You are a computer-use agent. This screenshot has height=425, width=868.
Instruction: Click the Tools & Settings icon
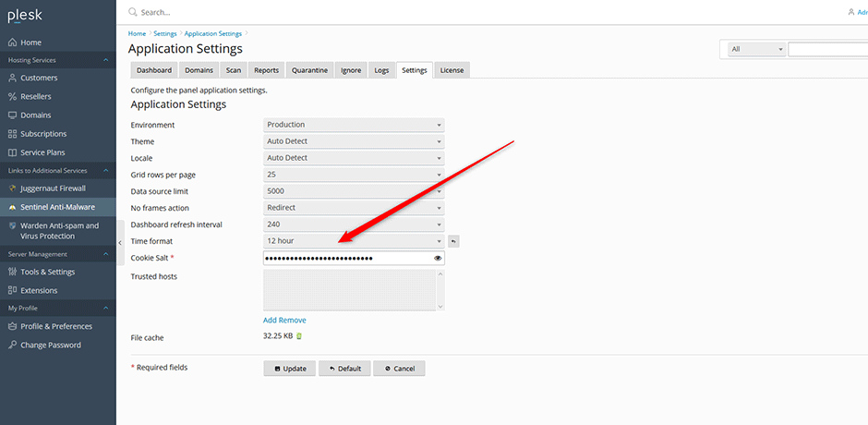coord(12,272)
